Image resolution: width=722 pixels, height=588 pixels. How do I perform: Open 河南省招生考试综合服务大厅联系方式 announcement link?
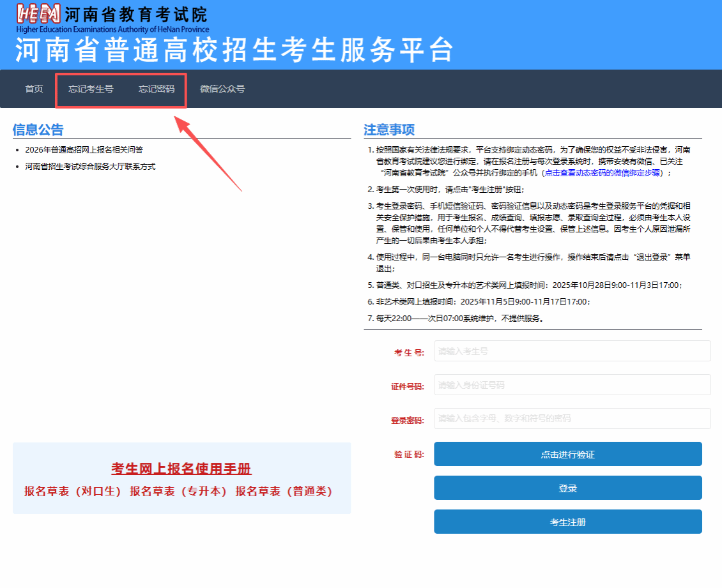(90, 167)
